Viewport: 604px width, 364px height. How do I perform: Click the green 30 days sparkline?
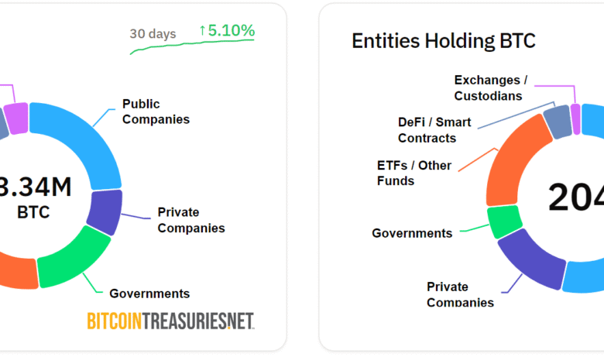point(192,46)
